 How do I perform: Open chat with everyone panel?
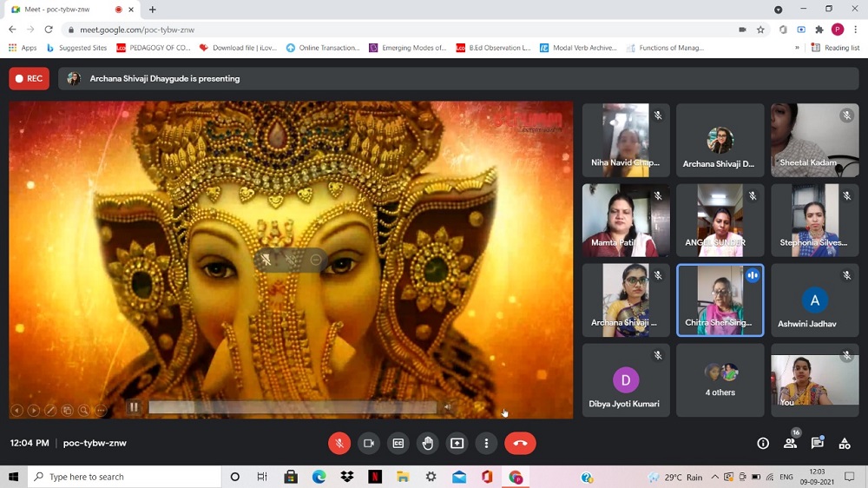click(x=817, y=443)
